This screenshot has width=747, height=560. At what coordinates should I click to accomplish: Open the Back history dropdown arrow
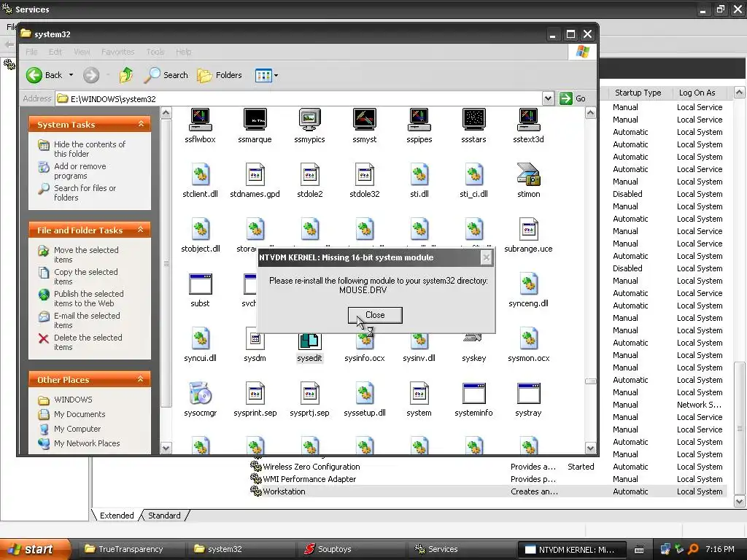click(71, 75)
